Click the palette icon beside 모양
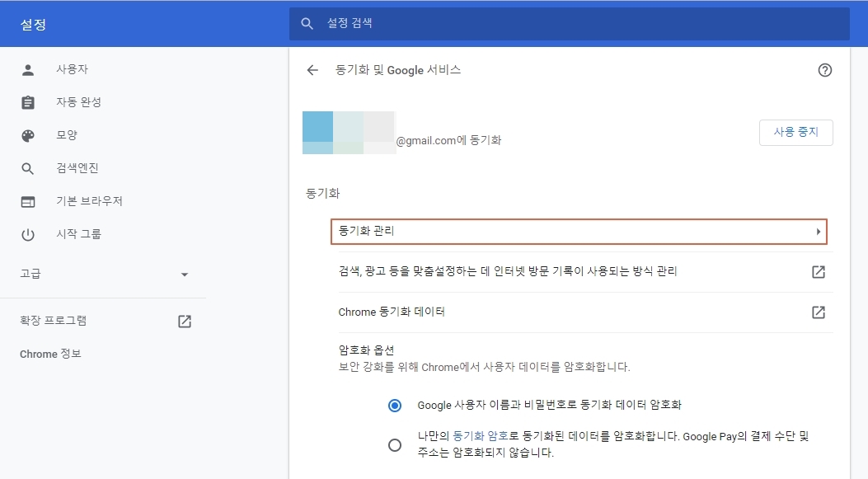This screenshot has width=868, height=479. (x=28, y=136)
